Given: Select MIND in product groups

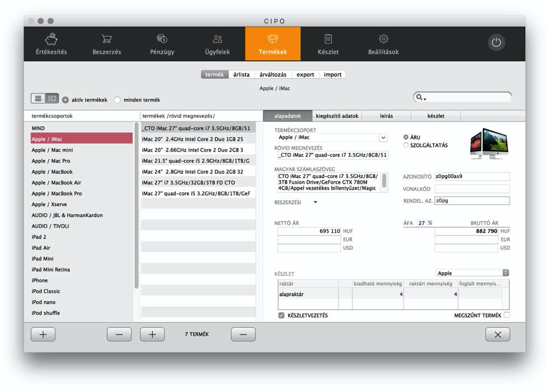Looking at the screenshot, I should (x=81, y=128).
